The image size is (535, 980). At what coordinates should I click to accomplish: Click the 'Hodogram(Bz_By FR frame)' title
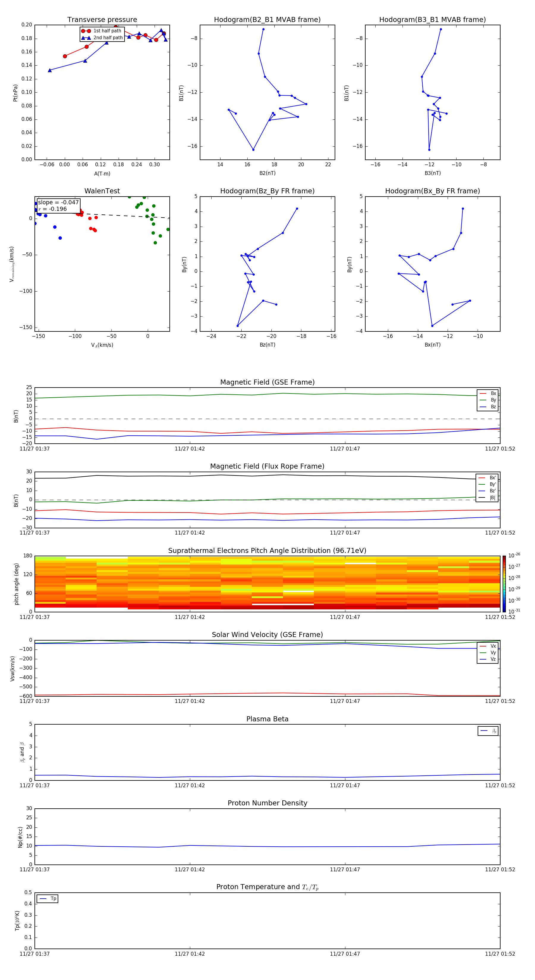point(267,191)
